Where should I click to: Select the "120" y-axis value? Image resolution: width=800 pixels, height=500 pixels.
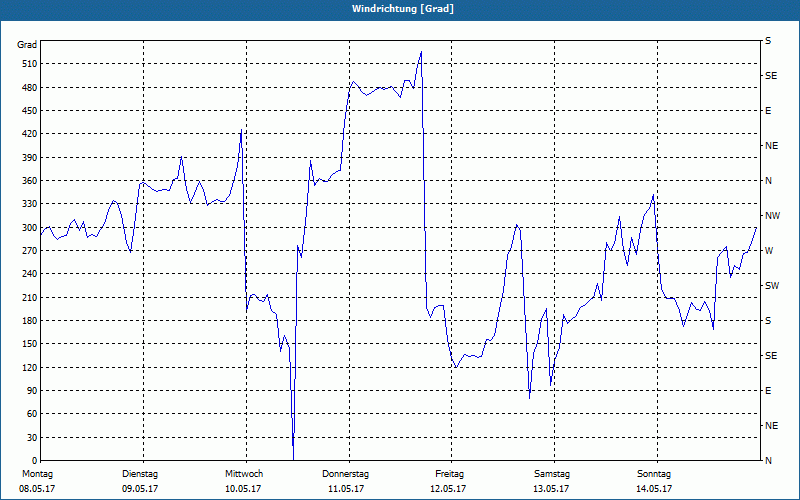pyautogui.click(x=30, y=367)
